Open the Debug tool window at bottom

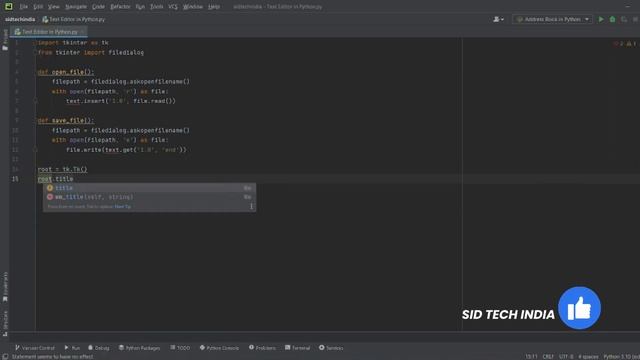click(99, 348)
